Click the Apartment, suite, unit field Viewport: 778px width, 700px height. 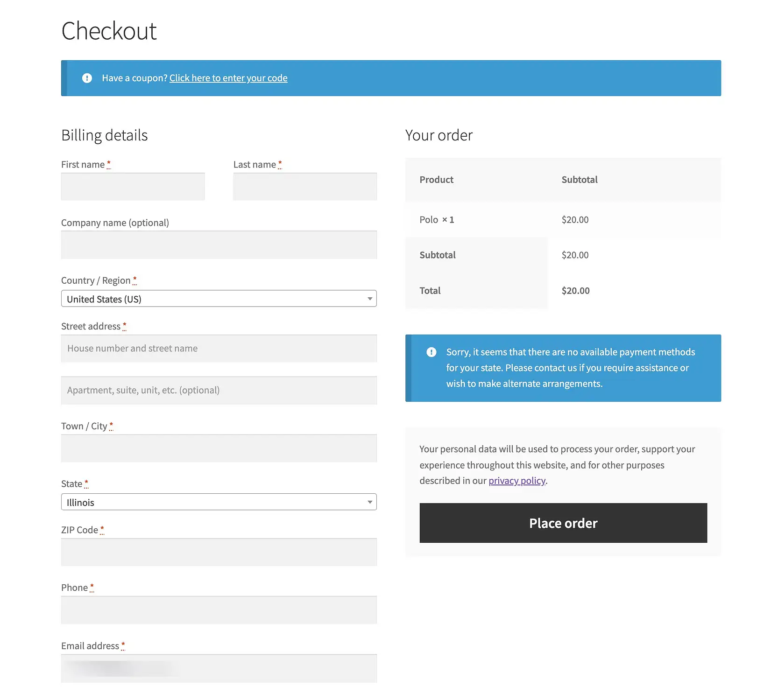point(219,391)
